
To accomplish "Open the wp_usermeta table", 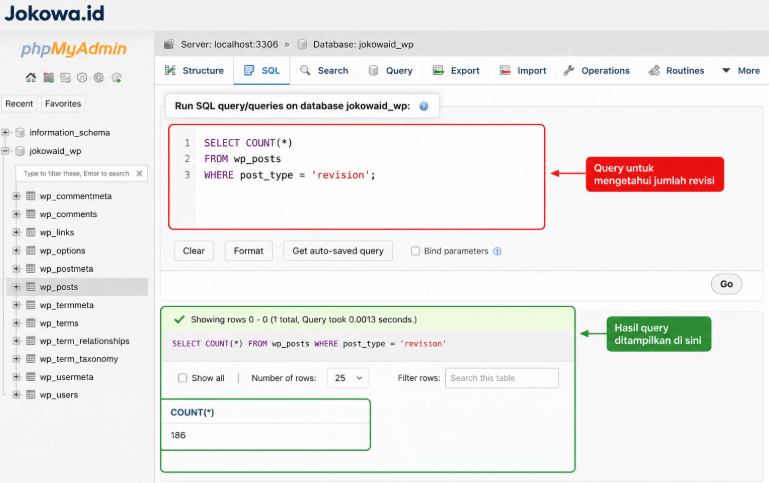I will pyautogui.click(x=67, y=377).
